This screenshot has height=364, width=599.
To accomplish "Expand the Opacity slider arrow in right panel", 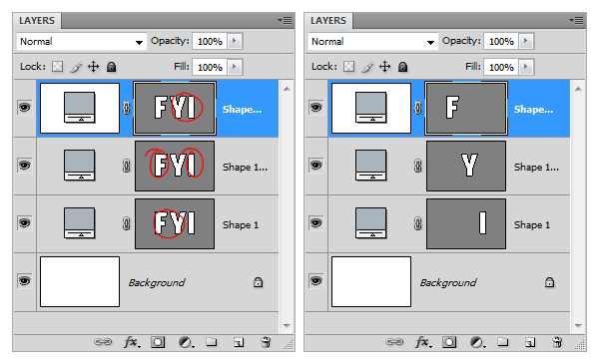I will [526, 41].
